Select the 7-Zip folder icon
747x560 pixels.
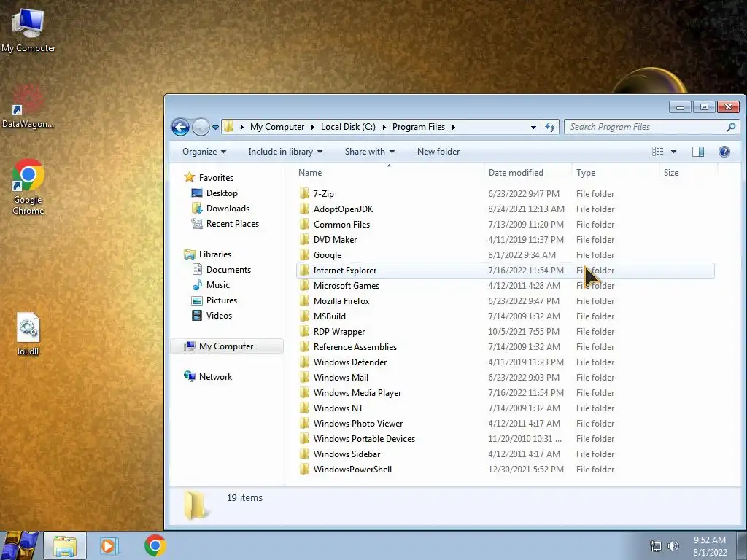coord(304,193)
